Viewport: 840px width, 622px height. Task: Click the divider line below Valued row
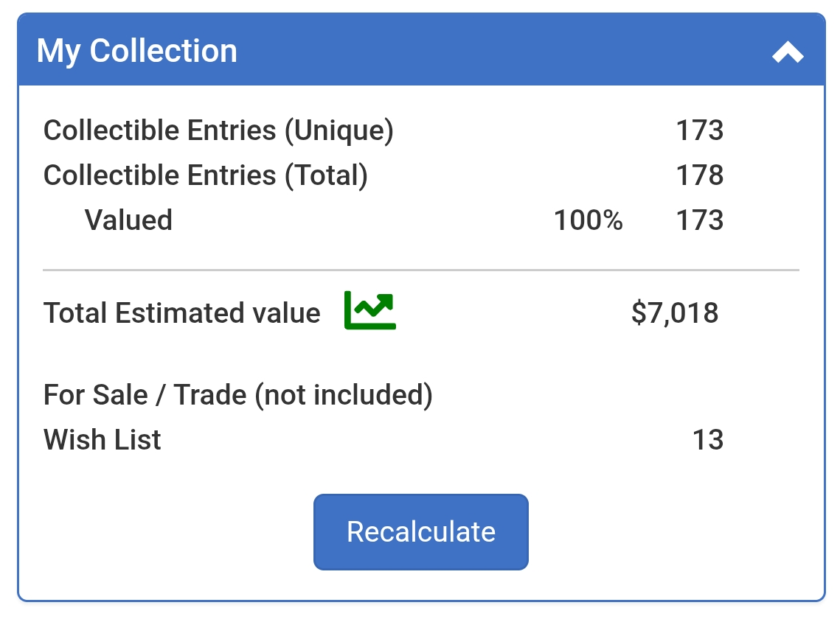[421, 270]
